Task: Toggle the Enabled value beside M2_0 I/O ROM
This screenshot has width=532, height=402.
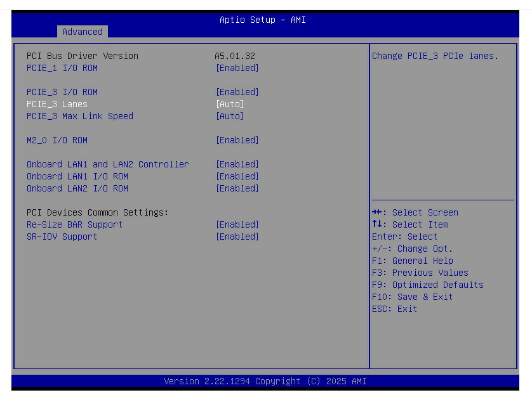Action: coord(237,140)
